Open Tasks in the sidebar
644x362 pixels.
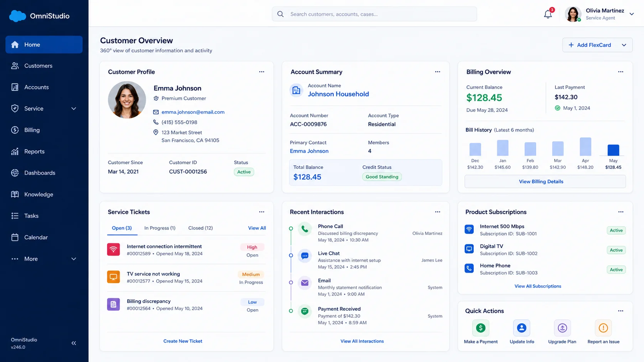tap(44, 216)
